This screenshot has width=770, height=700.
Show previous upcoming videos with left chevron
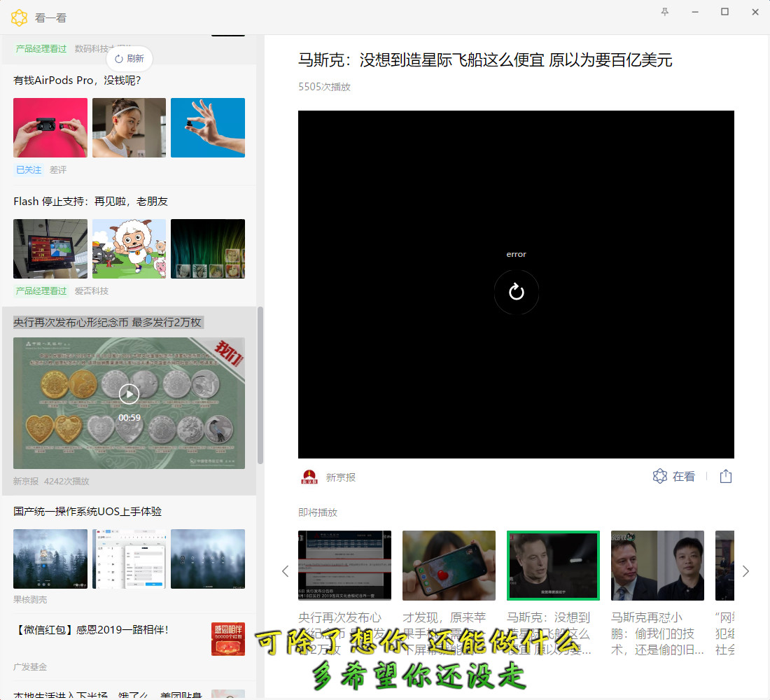click(286, 571)
